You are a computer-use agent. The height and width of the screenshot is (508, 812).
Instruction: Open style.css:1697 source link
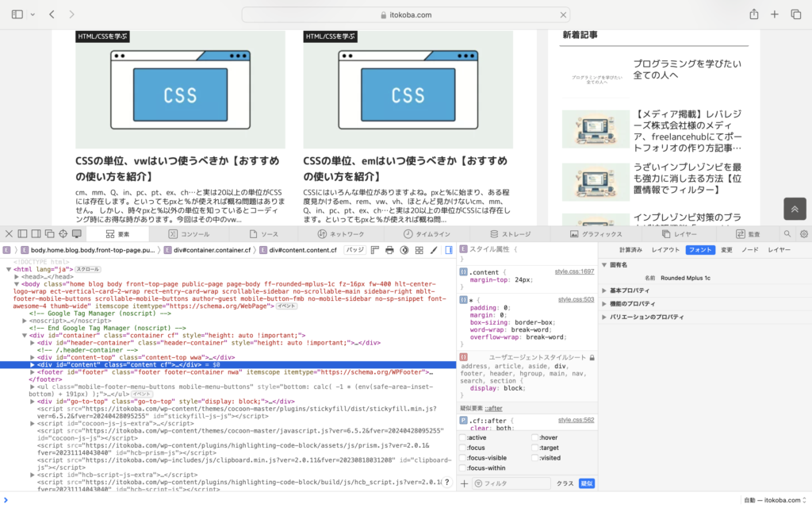(x=574, y=271)
